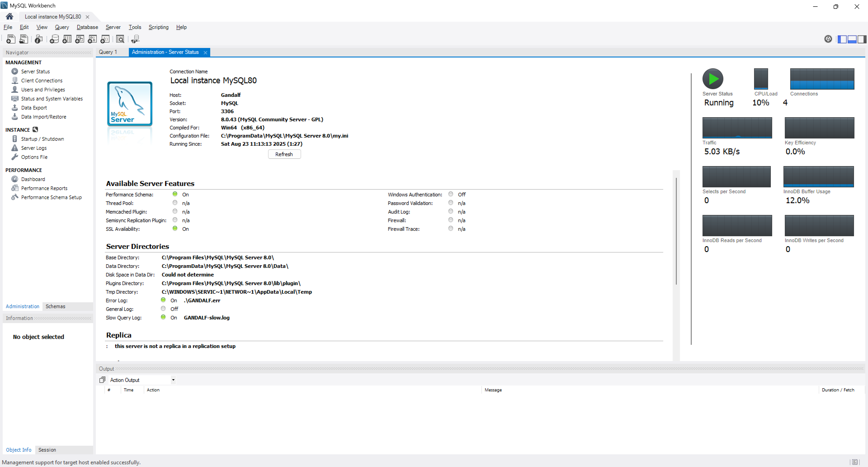Open the Server menu
This screenshot has width=868, height=467.
pos(113,27)
